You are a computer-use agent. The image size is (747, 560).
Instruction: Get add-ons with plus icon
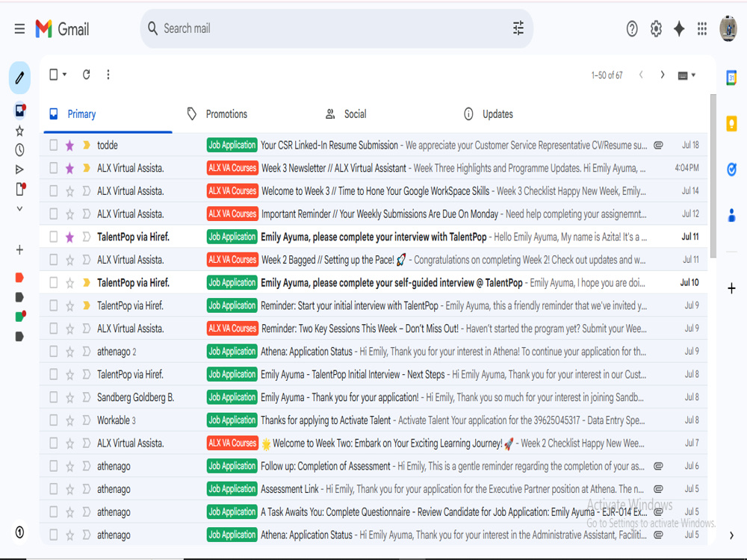731,288
